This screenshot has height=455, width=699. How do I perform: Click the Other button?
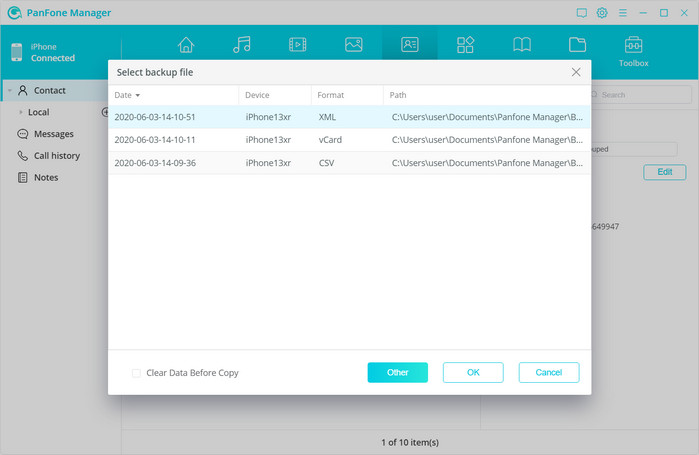coord(397,372)
